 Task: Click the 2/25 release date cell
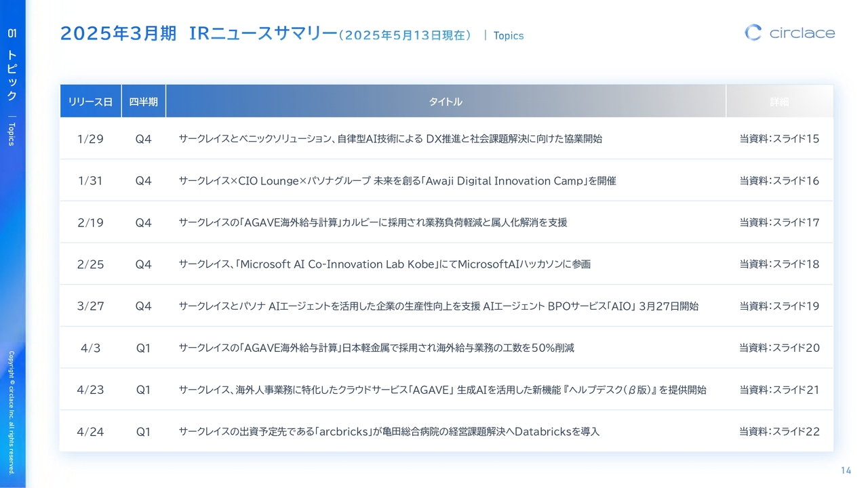point(90,264)
